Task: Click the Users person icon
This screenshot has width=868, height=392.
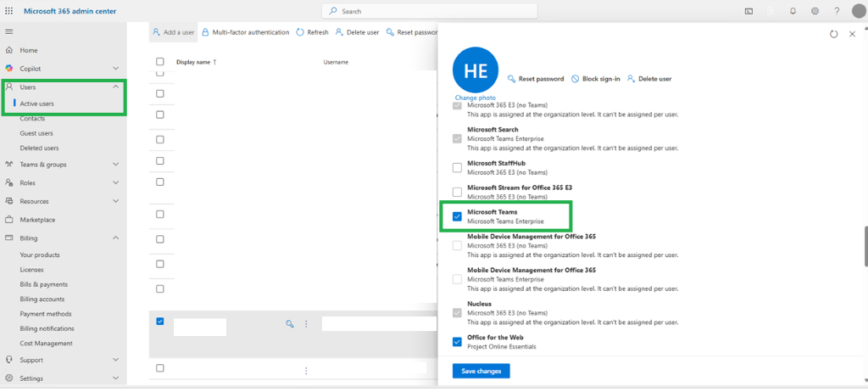Action: pyautogui.click(x=8, y=87)
